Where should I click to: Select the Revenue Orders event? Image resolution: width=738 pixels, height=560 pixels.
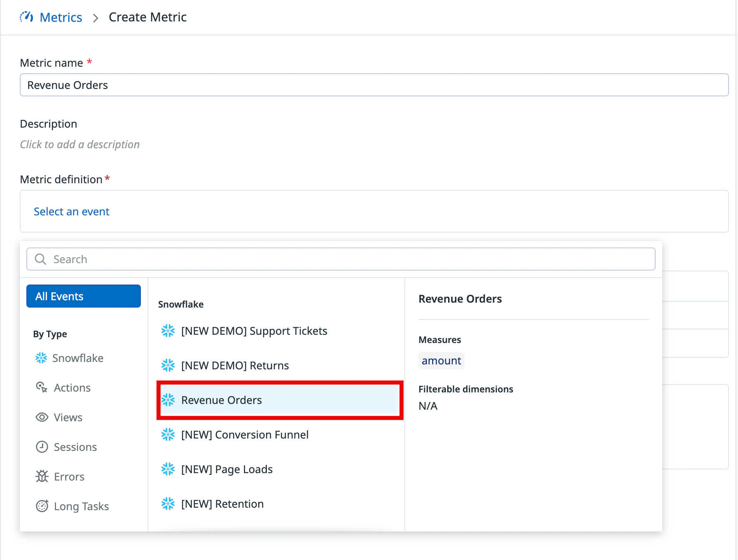tap(222, 400)
